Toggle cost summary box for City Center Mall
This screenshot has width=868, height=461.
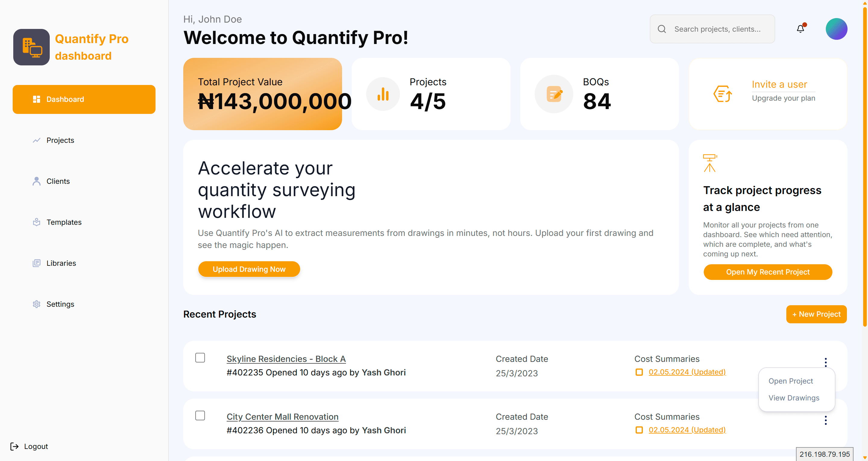click(639, 430)
